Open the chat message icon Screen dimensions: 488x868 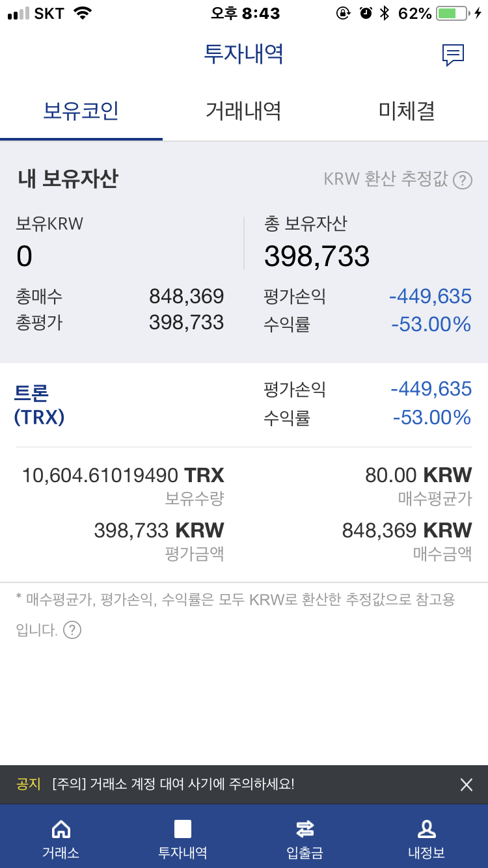[453, 55]
